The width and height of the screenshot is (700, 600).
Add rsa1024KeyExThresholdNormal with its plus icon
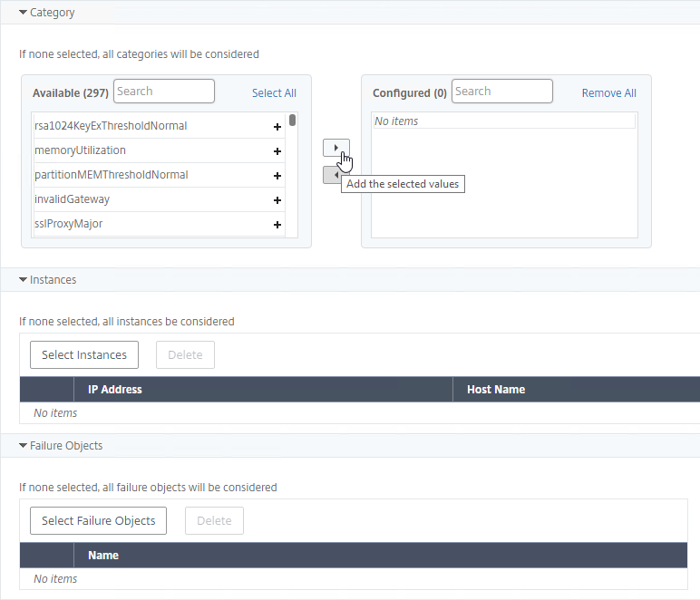pos(277,127)
